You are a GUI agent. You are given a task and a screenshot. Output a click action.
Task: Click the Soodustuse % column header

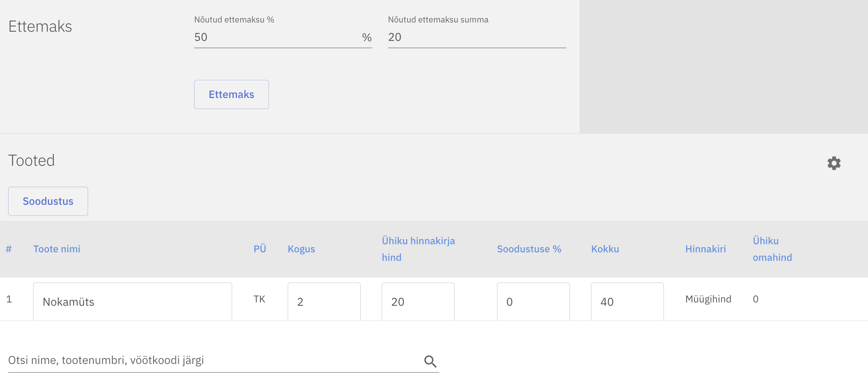click(529, 249)
